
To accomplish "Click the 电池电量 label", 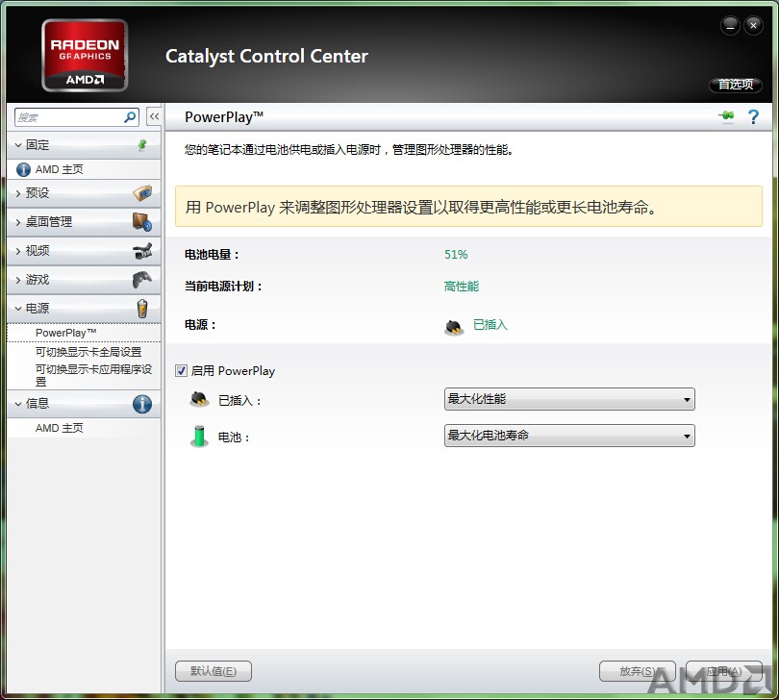I will pos(213,255).
